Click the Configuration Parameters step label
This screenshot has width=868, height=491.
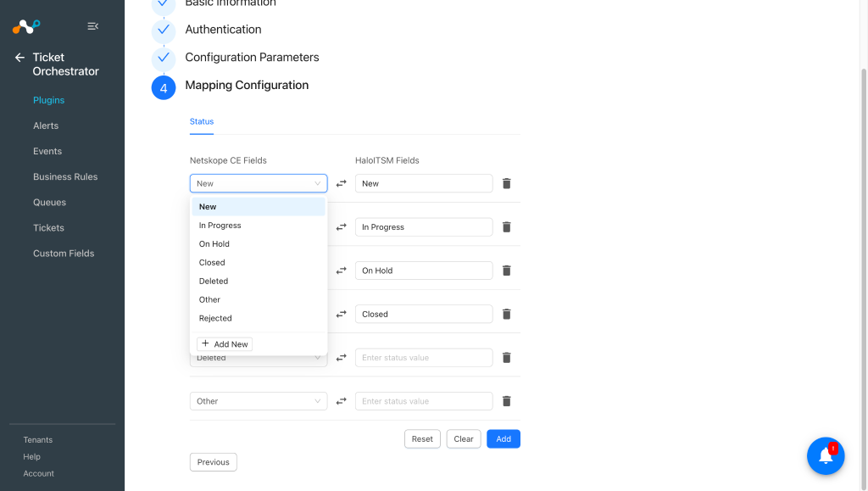click(x=252, y=58)
